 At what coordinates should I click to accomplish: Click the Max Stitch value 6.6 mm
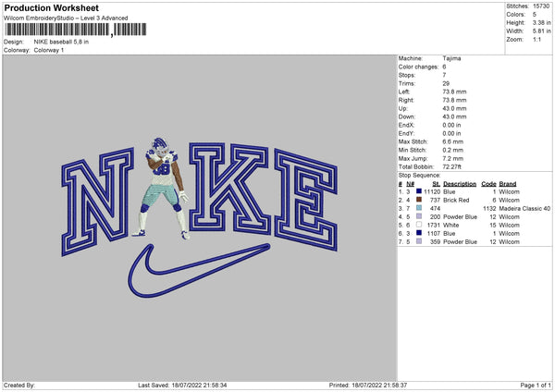tap(452, 141)
